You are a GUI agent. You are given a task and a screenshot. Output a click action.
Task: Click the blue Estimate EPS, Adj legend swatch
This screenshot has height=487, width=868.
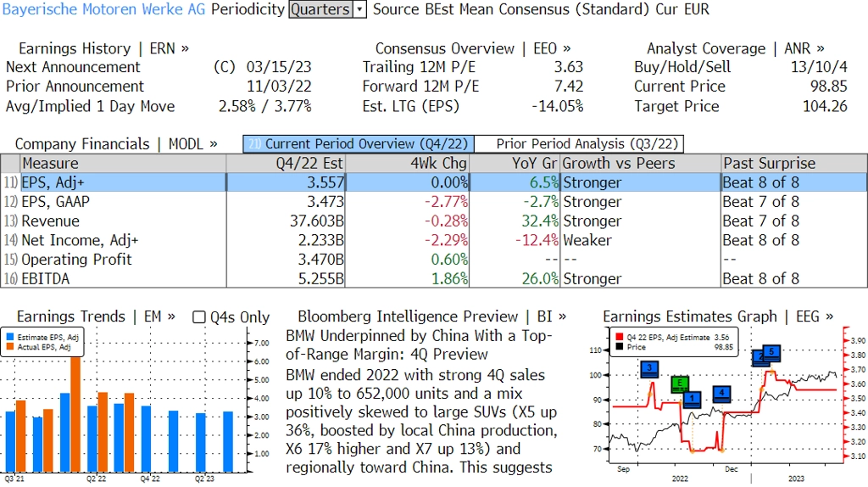click(10, 337)
